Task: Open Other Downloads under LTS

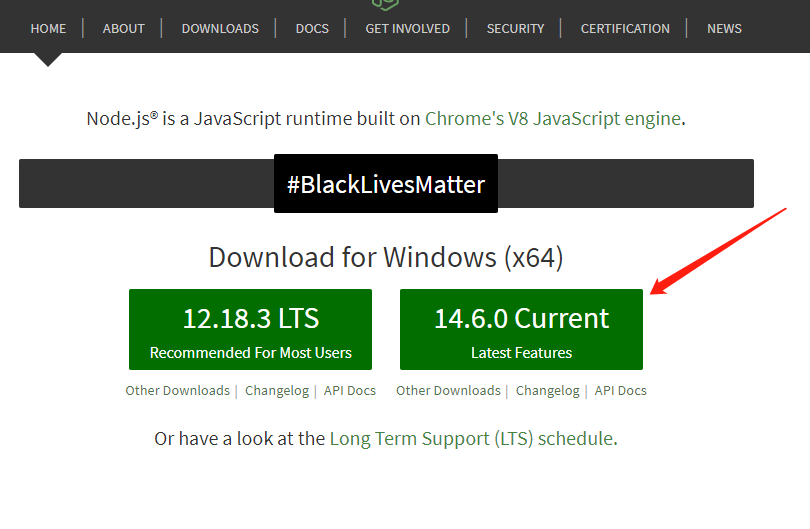Action: pos(177,391)
